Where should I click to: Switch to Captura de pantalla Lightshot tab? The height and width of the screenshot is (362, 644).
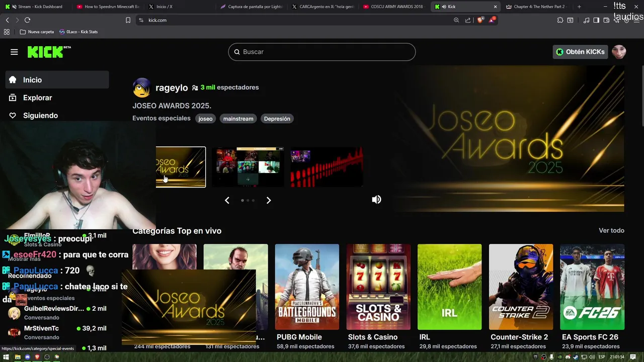(251, 7)
